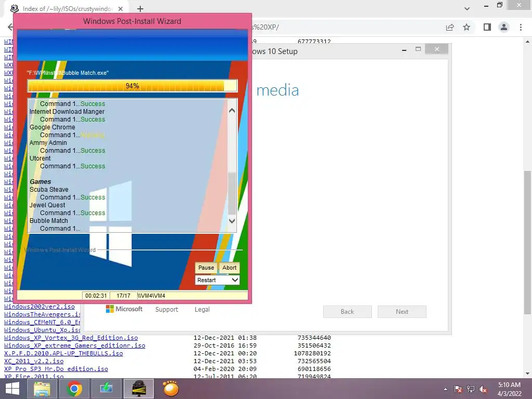Image resolution: width=532 pixels, height=399 pixels.
Task: Click the Chrome address bar URL
Action: 264,27
